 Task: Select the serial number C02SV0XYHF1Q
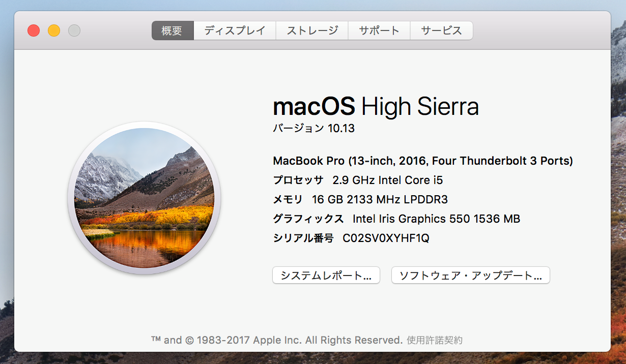(x=386, y=238)
